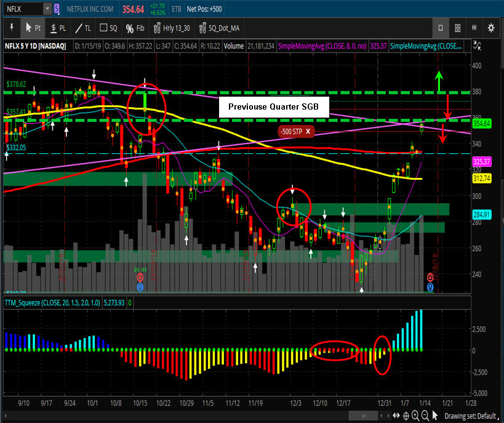
Task: Select the SQ rectangle drawing tool
Action: [108, 28]
